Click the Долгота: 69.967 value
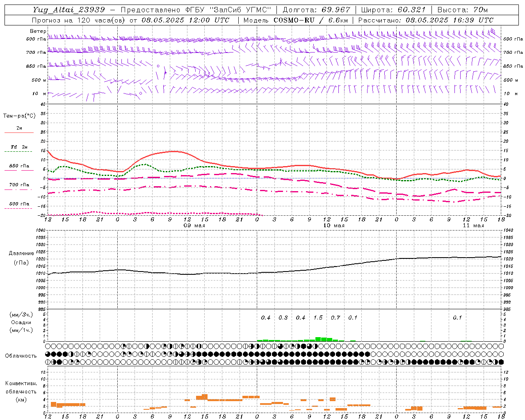Viewport: 525px width, 420px height. (x=317, y=10)
